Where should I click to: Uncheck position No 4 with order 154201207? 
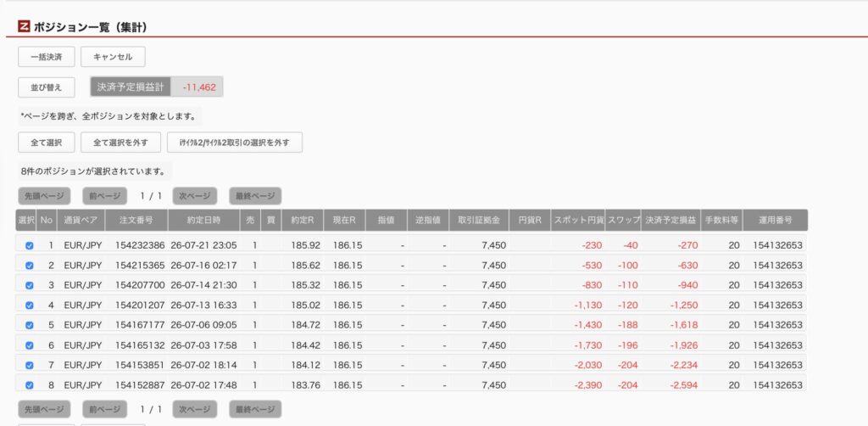[x=30, y=305]
